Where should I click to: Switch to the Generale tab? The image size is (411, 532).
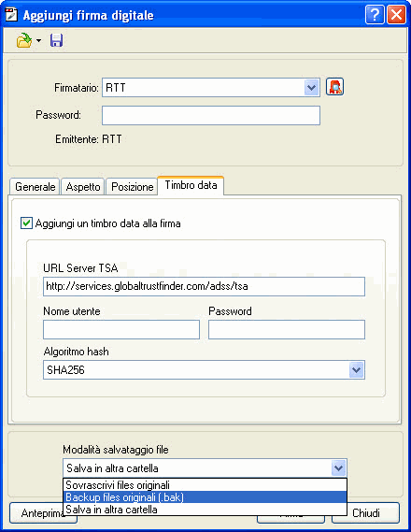(x=35, y=187)
